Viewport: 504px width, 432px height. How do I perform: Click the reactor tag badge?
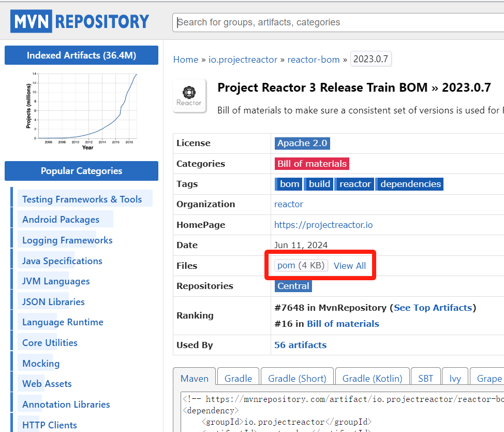click(x=354, y=184)
